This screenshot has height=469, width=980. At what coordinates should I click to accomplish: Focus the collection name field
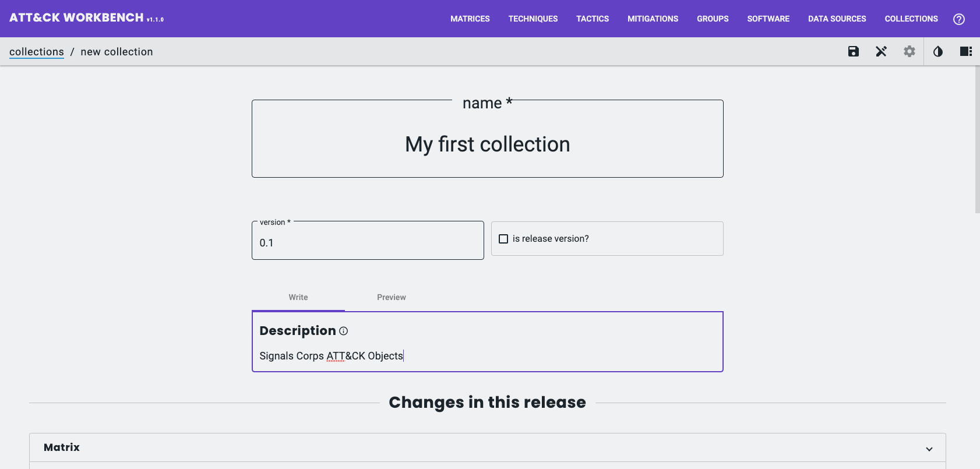[487, 144]
